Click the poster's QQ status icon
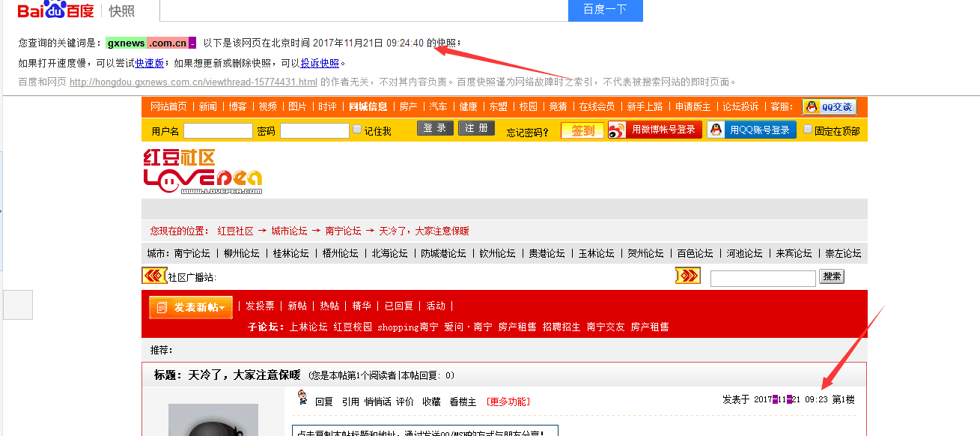This screenshot has height=436, width=980. [x=302, y=398]
